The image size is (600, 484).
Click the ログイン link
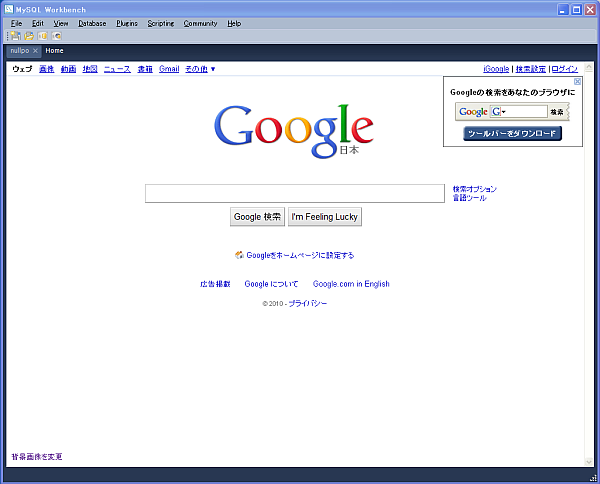pos(565,69)
